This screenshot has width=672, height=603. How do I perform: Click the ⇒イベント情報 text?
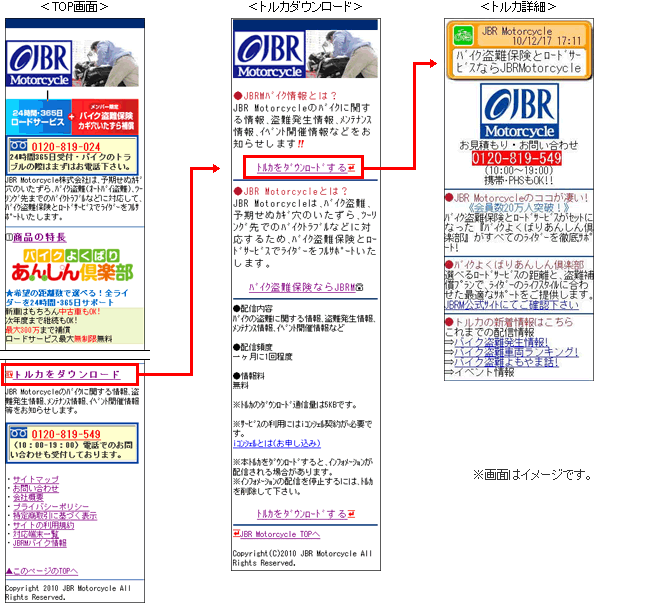pyautogui.click(x=480, y=372)
